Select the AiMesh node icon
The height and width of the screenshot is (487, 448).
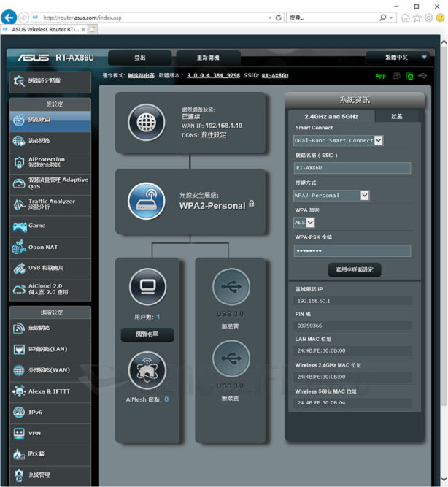click(147, 370)
